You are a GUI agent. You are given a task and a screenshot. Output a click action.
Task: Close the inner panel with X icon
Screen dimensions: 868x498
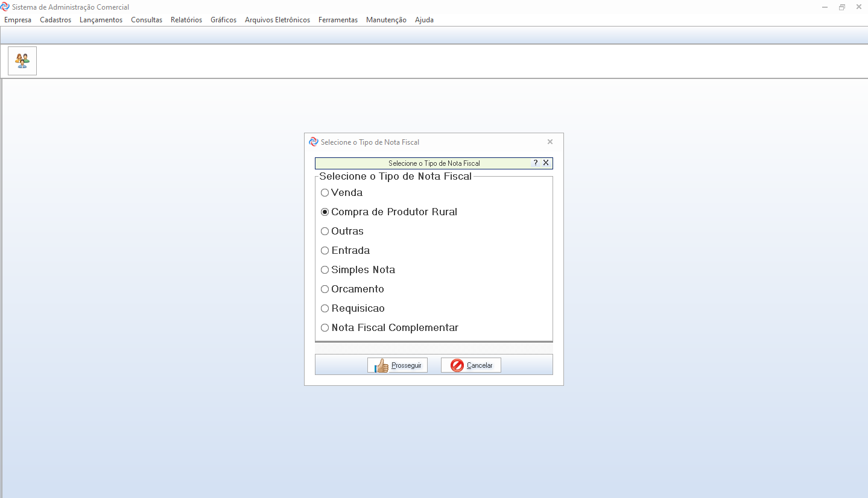pos(546,163)
